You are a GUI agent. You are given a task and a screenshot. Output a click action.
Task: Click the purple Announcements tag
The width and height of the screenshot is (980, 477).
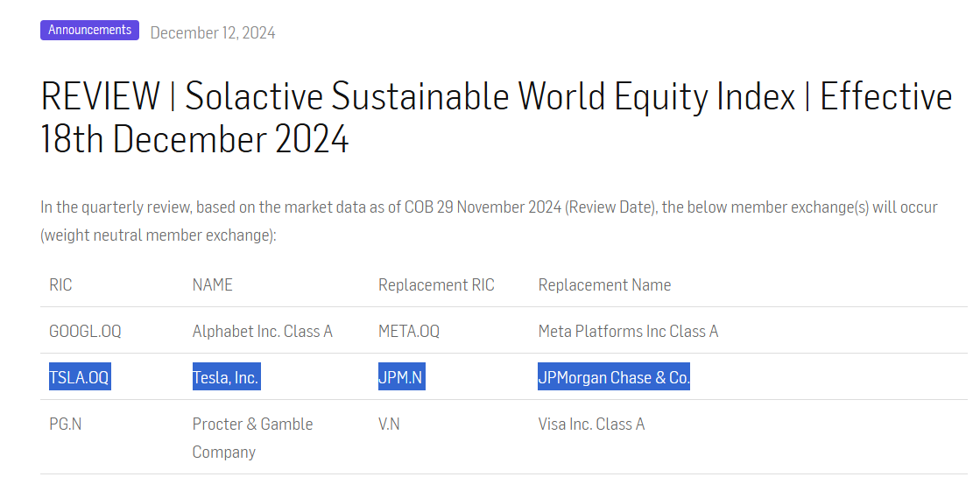[x=89, y=30]
